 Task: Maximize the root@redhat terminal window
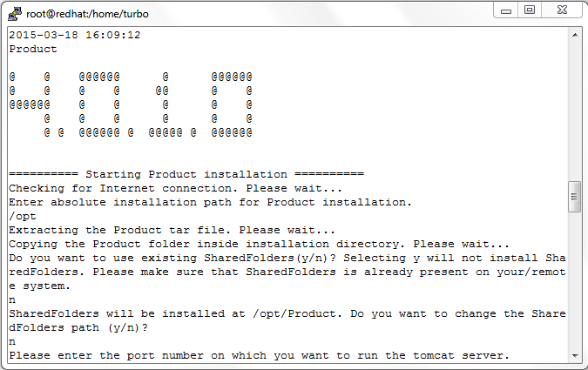coord(530,10)
